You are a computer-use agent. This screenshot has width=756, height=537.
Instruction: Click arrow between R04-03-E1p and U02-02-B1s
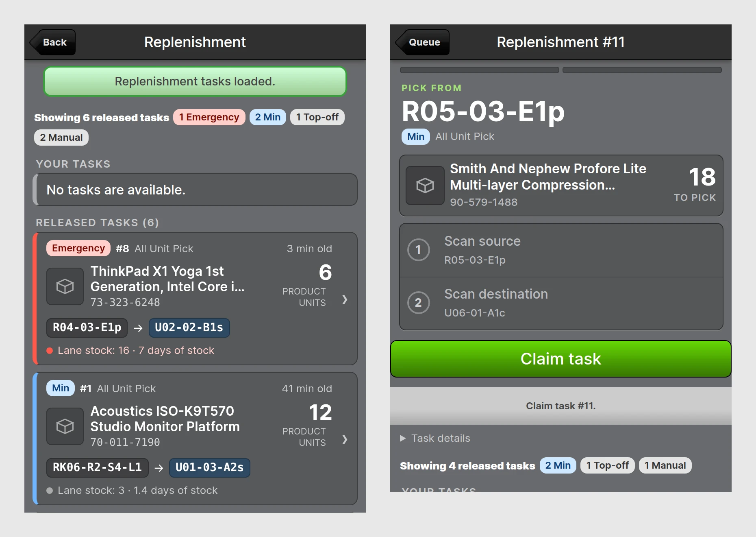[138, 328]
